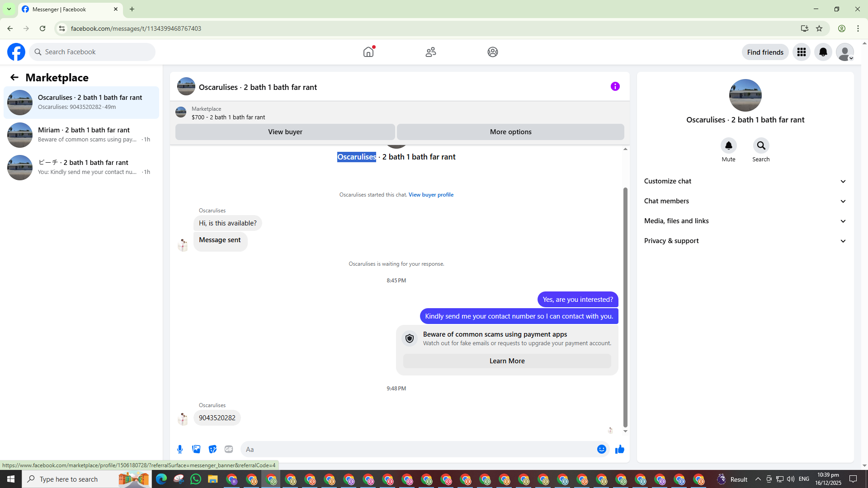Open the Windows notification center
The image size is (868, 488).
[854, 479]
